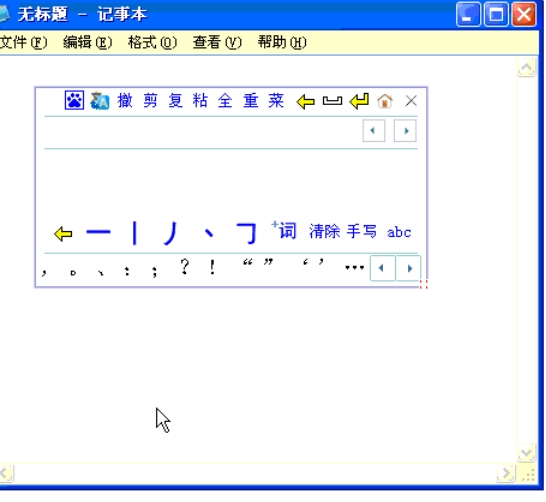
Task: Click the vertical scrollbar up arrow
Action: (526, 68)
